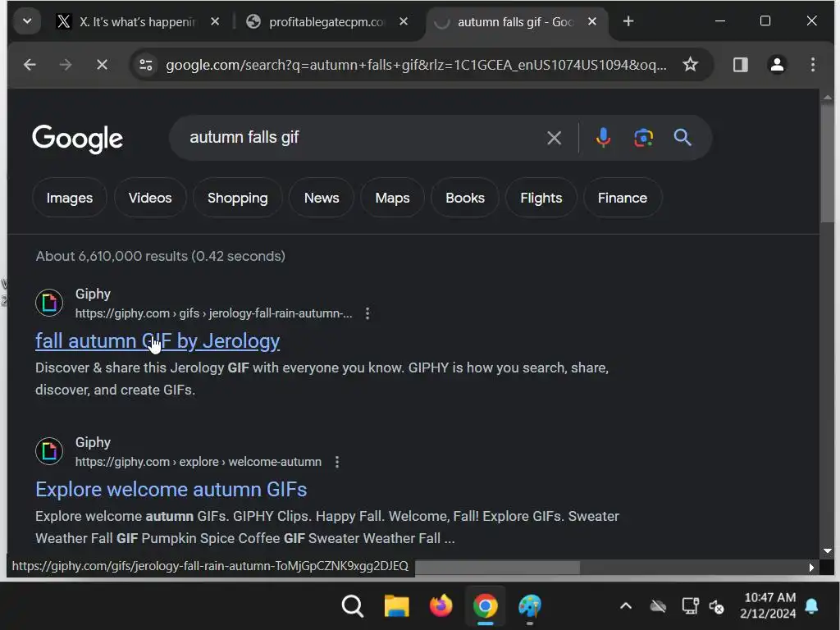The width and height of the screenshot is (840, 630).
Task: Open the clock showing 10:47 AM
Action: (x=768, y=605)
